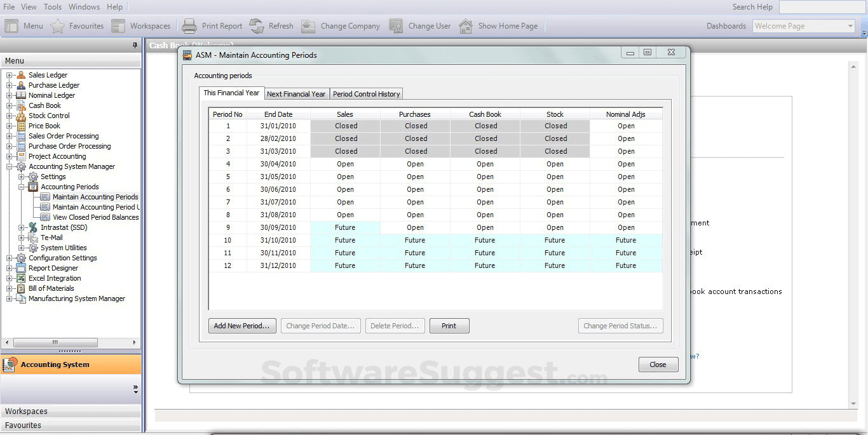Viewport: 868px width, 435px height.
Task: Open the Tools menu
Action: tap(53, 7)
